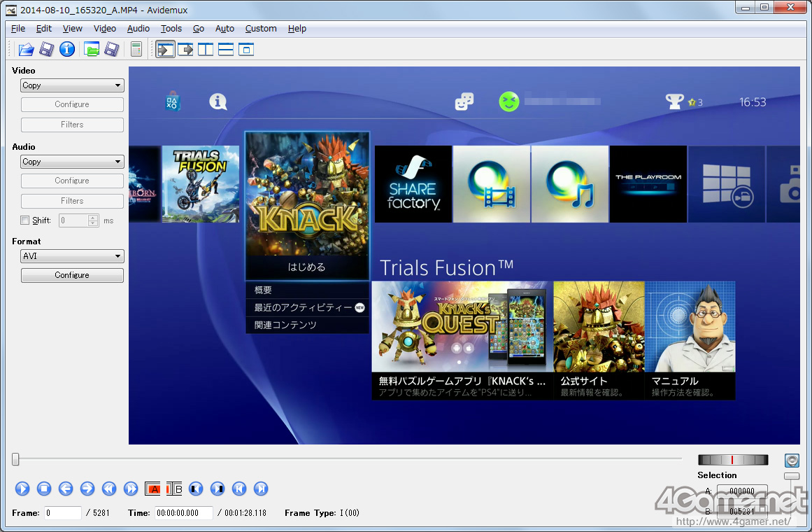
Task: Click Configure under Format
Action: 72,275
